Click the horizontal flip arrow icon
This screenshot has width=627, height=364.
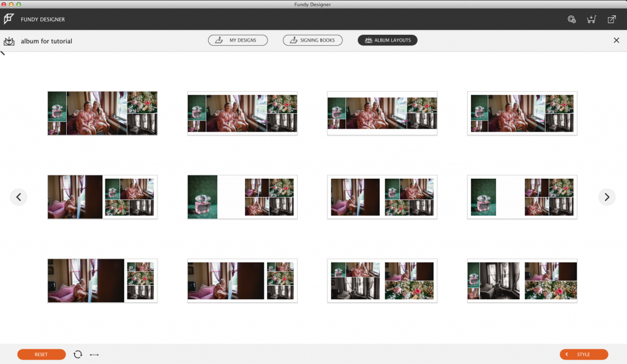[94, 354]
